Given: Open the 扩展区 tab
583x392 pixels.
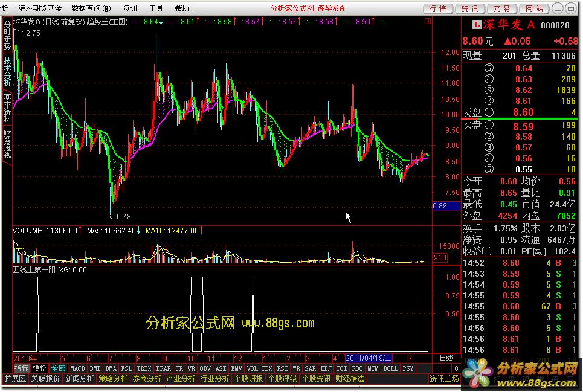Looking at the screenshot, I should [15, 379].
